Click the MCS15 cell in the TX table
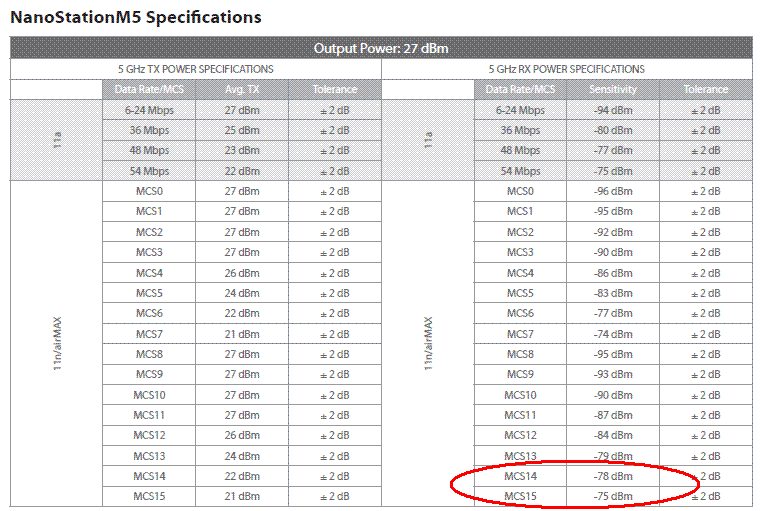The image size is (760, 511). 148,497
